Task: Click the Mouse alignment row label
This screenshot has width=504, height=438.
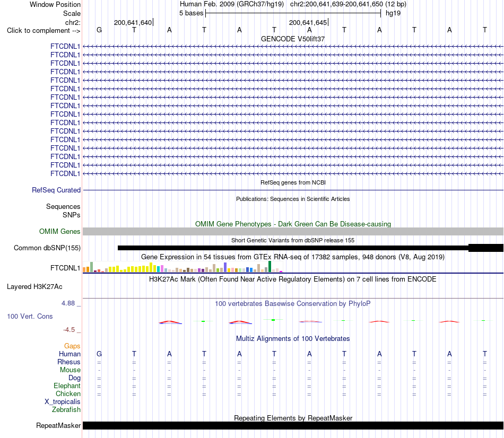Action: [x=70, y=370]
